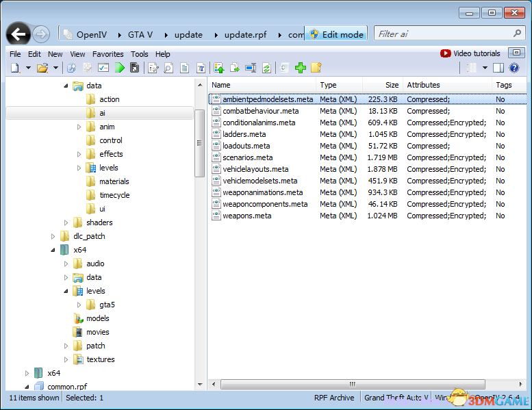The image size is (532, 410).
Task: Click the green plus add icon
Action: click(301, 68)
